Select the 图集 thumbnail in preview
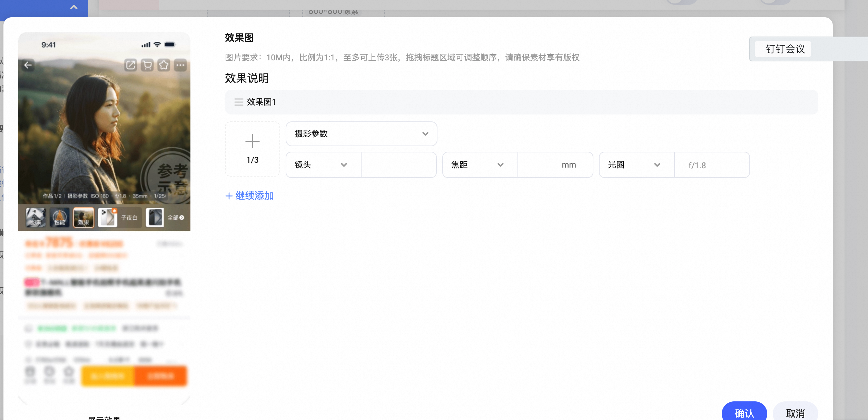 point(36,218)
